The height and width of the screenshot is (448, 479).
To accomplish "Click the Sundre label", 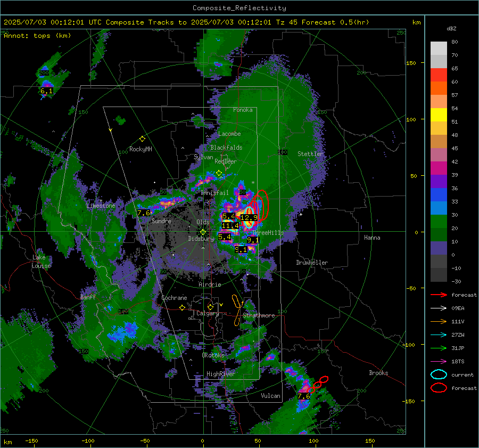I will (x=161, y=221).
